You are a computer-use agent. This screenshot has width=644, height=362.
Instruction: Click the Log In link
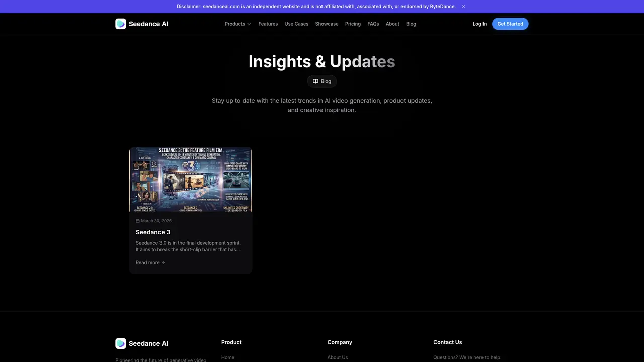(479, 24)
